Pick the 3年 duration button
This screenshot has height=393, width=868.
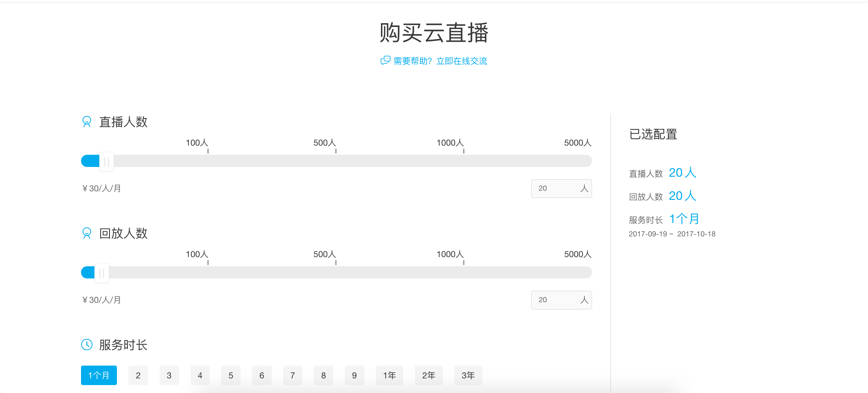tap(468, 375)
